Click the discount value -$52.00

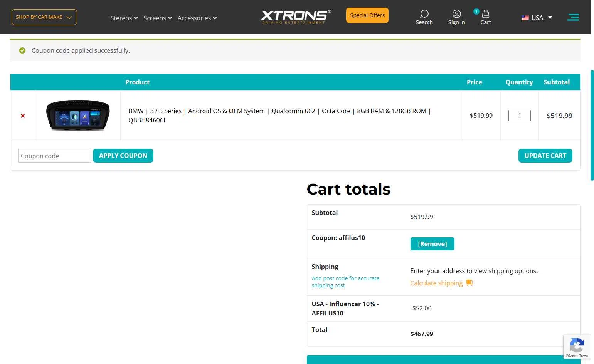tap(421, 308)
